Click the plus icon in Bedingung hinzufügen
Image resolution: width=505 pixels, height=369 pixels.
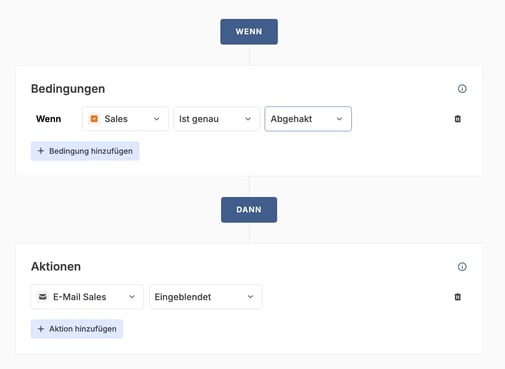[41, 151]
